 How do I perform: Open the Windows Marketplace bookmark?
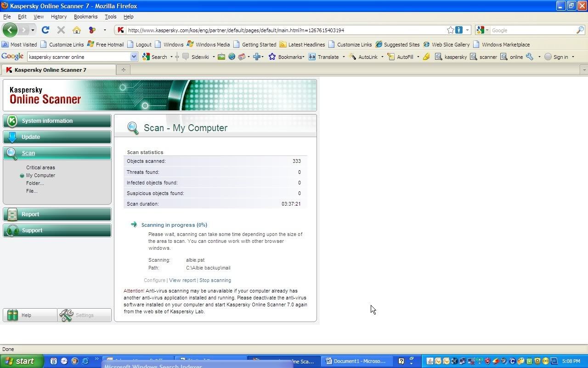pos(501,45)
